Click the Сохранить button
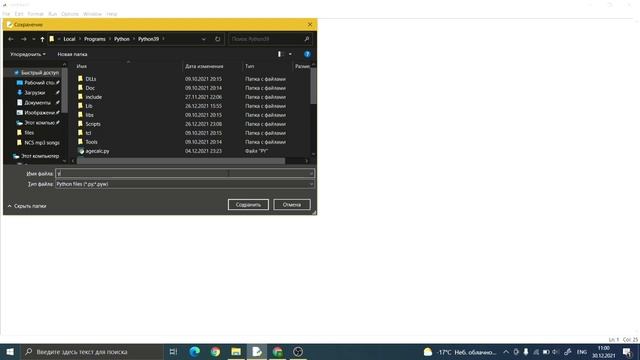The height and width of the screenshot is (360, 640). (248, 204)
